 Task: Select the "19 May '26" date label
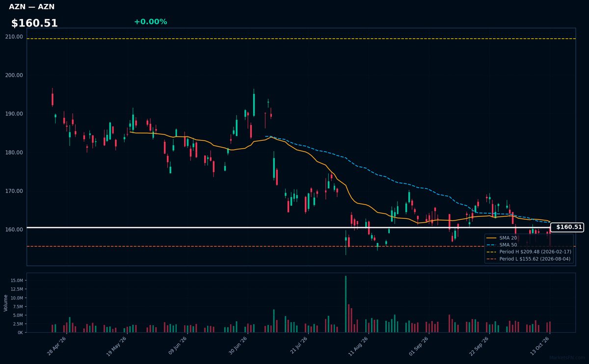[117, 346]
